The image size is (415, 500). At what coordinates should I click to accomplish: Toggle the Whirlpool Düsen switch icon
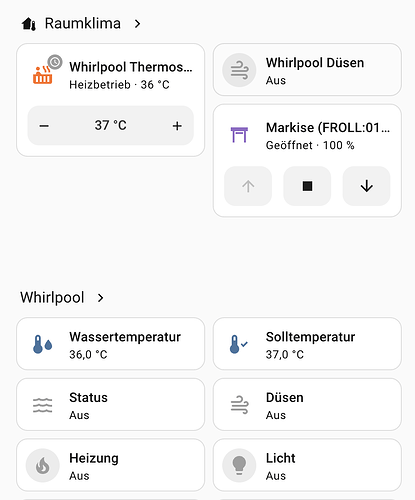239,70
